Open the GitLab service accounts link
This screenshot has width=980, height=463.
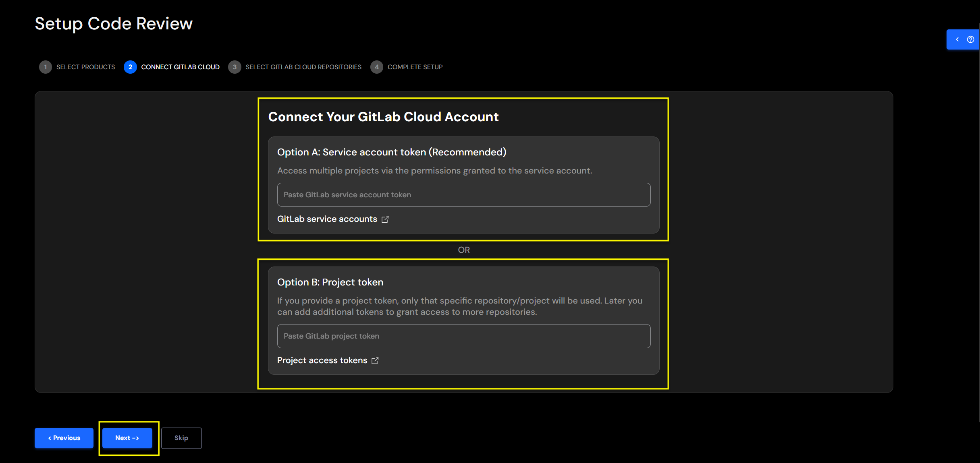click(x=327, y=219)
